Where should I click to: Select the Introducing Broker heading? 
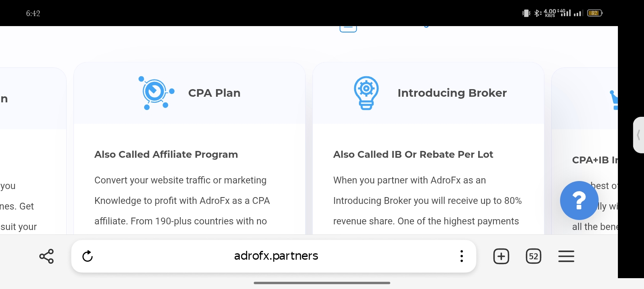point(452,93)
